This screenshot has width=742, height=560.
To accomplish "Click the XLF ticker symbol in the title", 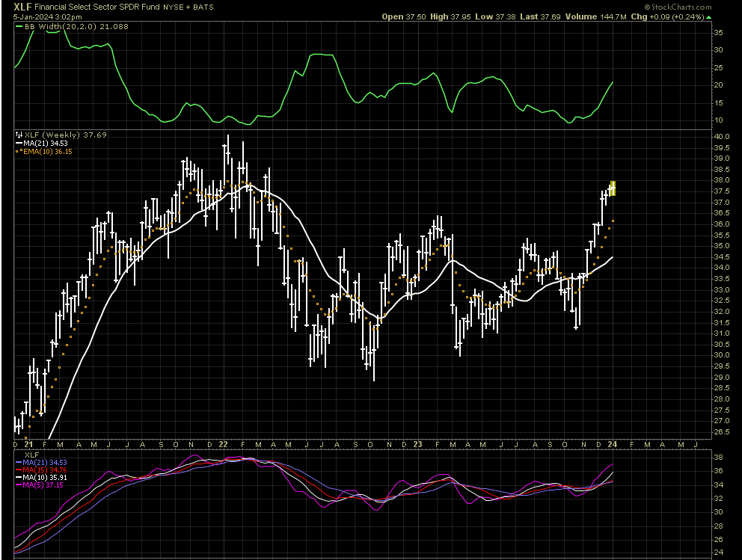I will [x=22, y=7].
